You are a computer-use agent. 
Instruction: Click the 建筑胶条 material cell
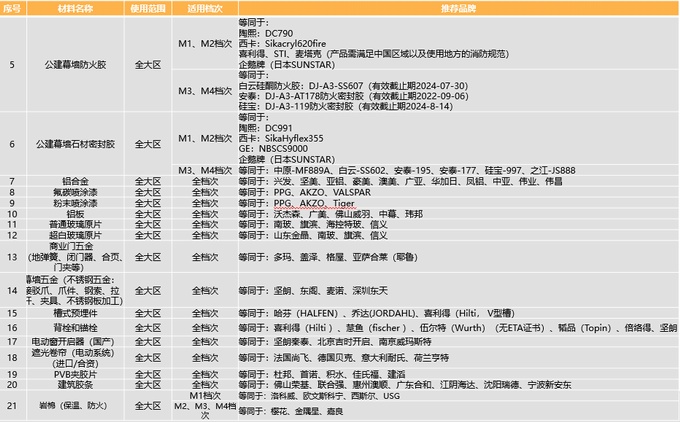pyautogui.click(x=74, y=382)
